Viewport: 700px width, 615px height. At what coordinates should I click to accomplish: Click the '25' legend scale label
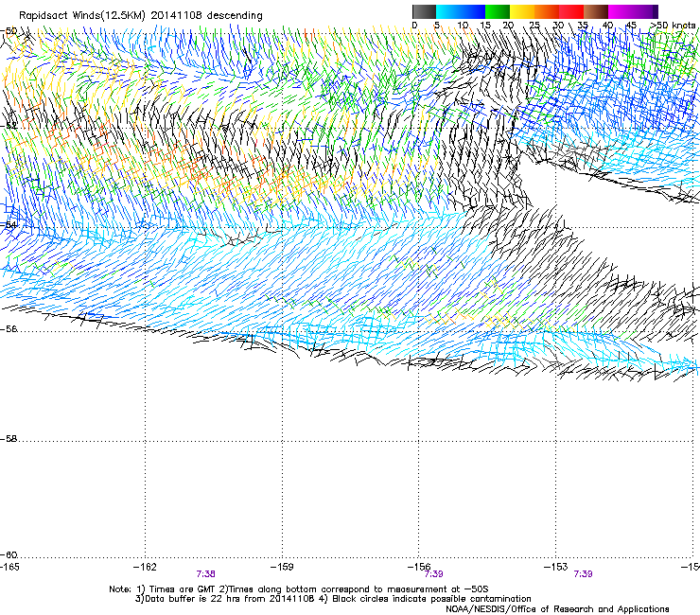click(x=534, y=26)
